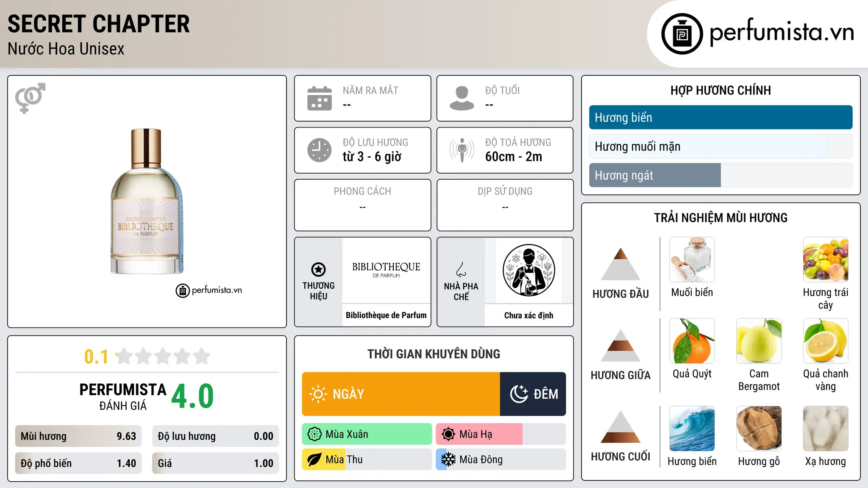Click the DỊP SỬ DỤNG card label
This screenshot has width=868, height=488.
(x=505, y=191)
